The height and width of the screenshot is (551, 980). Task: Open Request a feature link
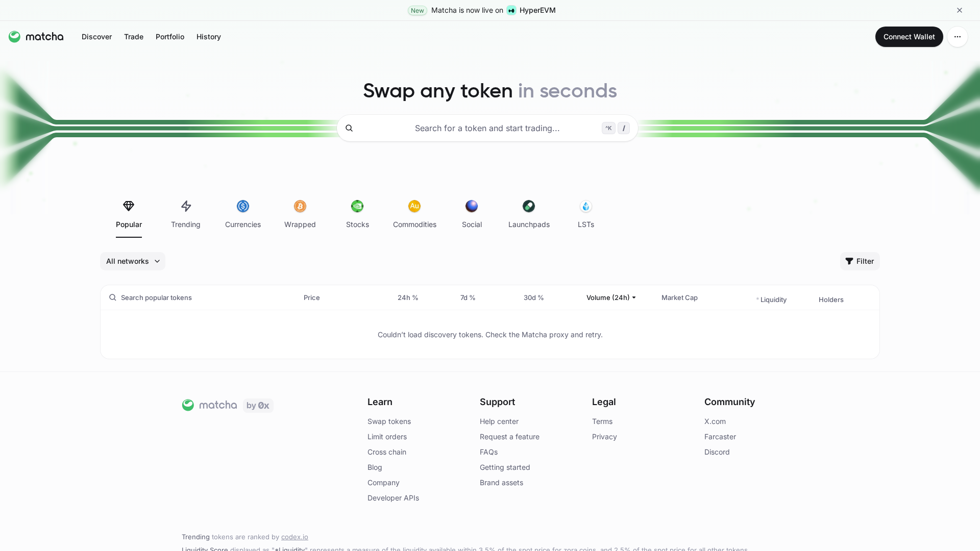(x=509, y=437)
